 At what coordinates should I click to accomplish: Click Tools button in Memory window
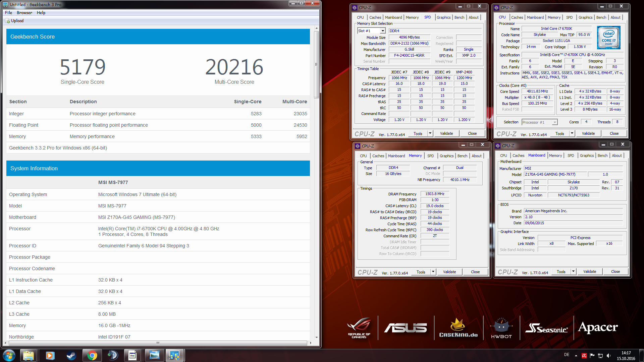421,272
